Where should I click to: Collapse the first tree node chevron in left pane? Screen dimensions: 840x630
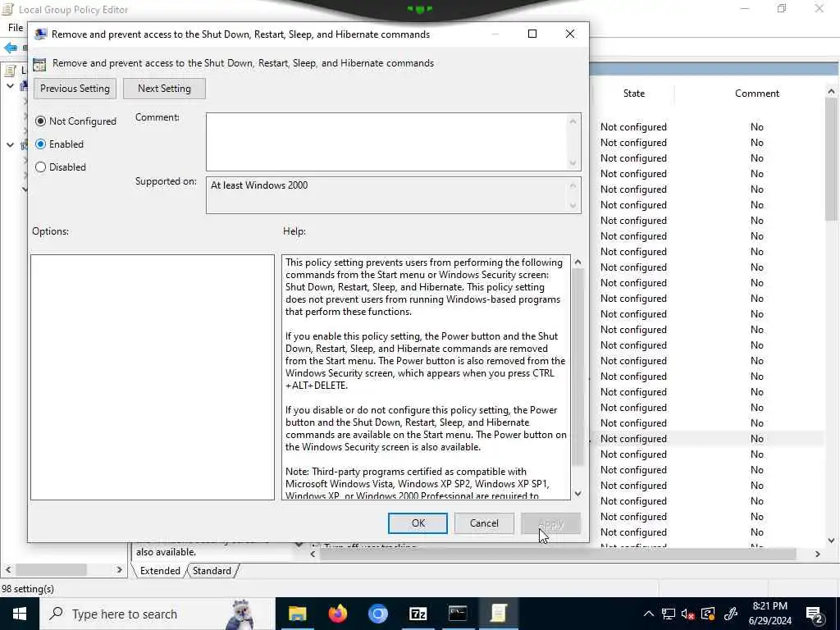10,85
